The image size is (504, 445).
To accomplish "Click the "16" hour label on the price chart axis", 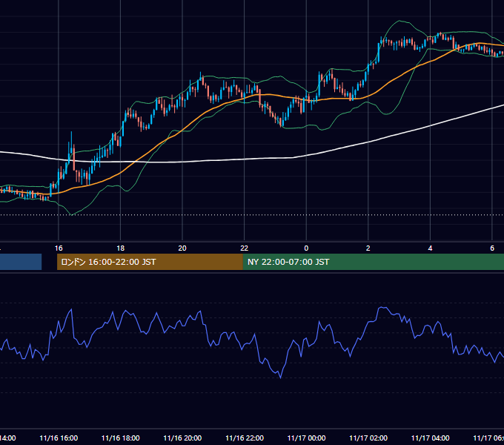I will [x=59, y=248].
